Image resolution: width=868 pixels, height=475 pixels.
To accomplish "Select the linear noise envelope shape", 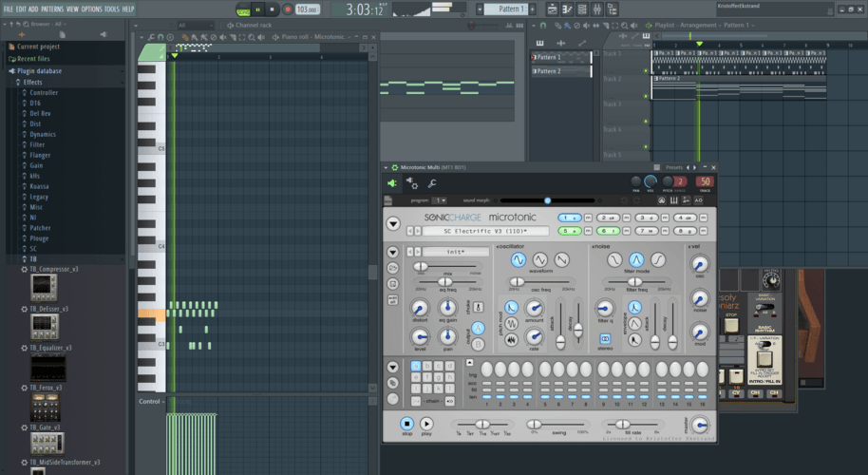I will pos(635,323).
